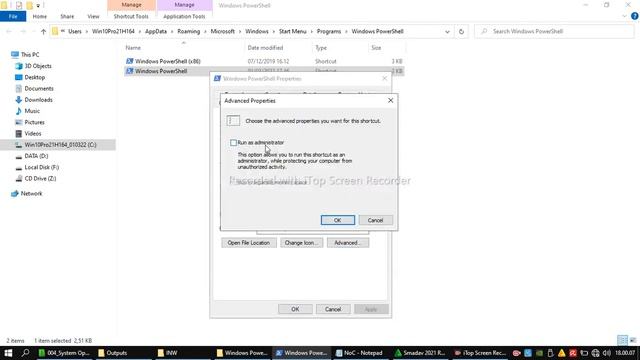Open taskbar search magnifier

tap(25, 353)
